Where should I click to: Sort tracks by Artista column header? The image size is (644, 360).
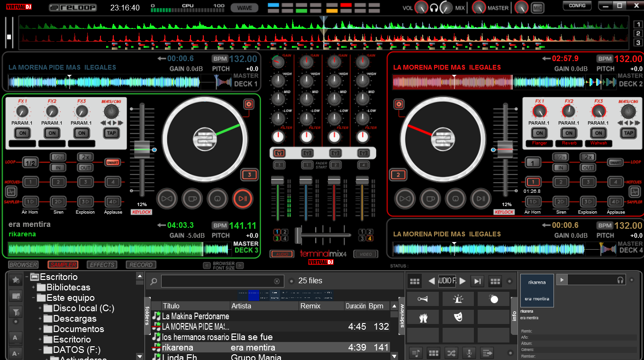click(264, 306)
